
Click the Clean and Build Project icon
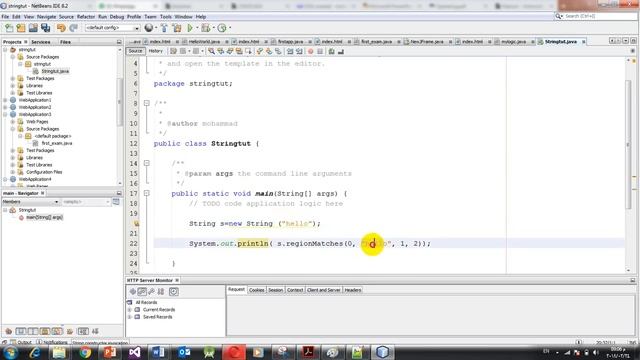click(x=177, y=28)
